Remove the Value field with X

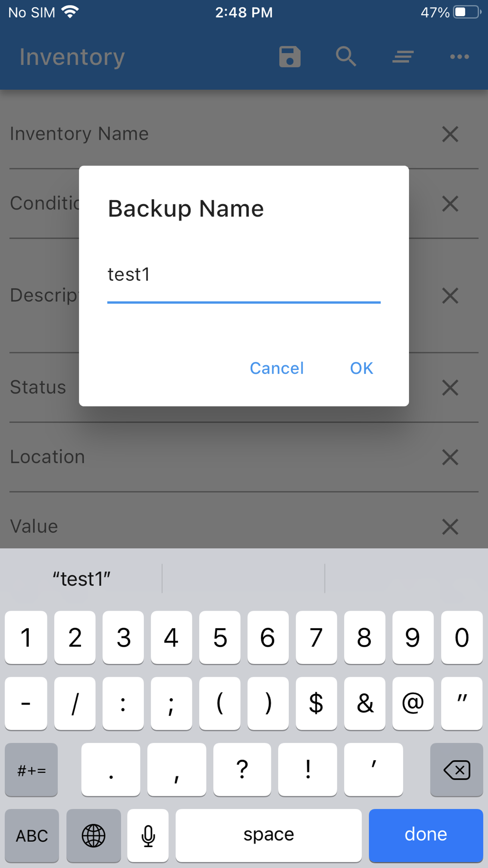(x=450, y=527)
